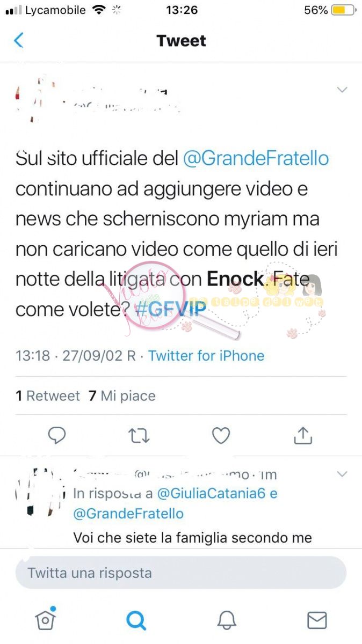This screenshot has height=644, width=362.
Task: Go to Home tab birdhouse icon
Action: (x=45, y=620)
